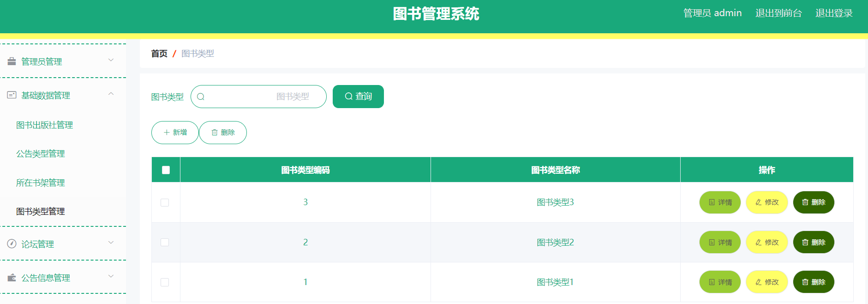Check the checkbox for row 图书类型1
Image resolution: width=868 pixels, height=304 pixels.
coord(165,282)
